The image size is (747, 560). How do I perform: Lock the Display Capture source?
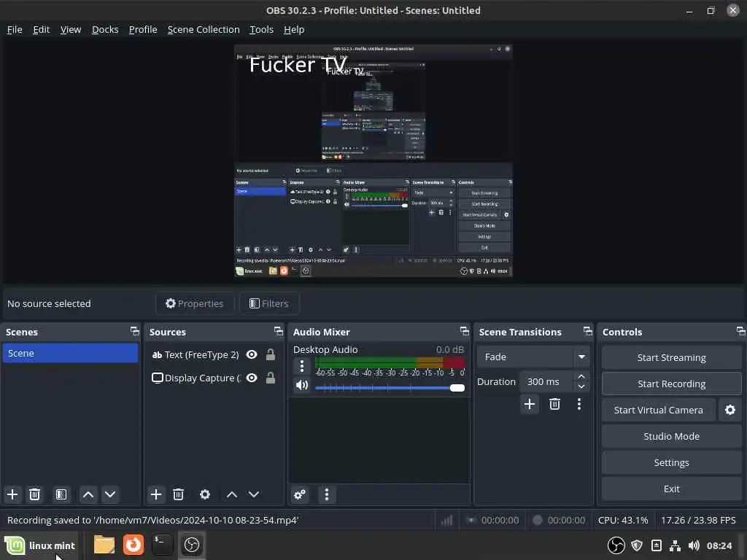270,378
